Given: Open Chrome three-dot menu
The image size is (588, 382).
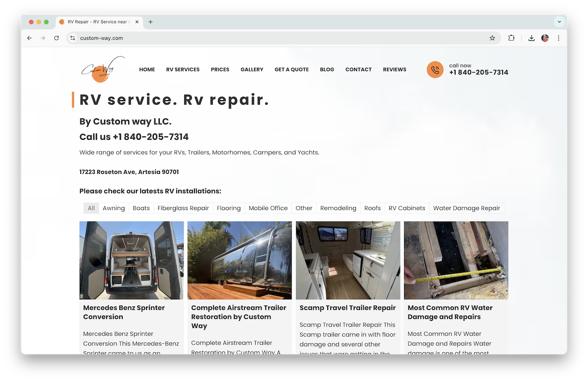Looking at the screenshot, I should [559, 38].
